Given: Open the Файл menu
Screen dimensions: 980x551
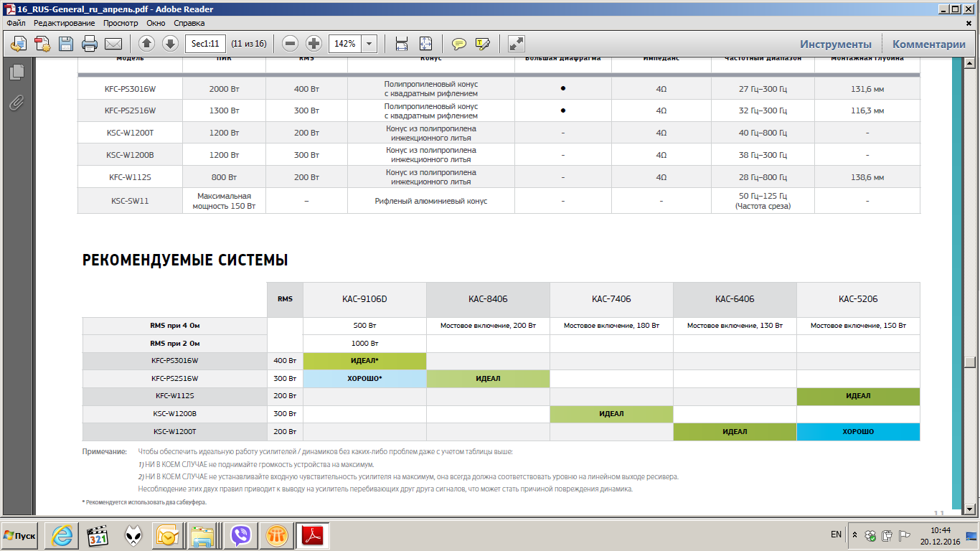Looking at the screenshot, I should point(16,23).
